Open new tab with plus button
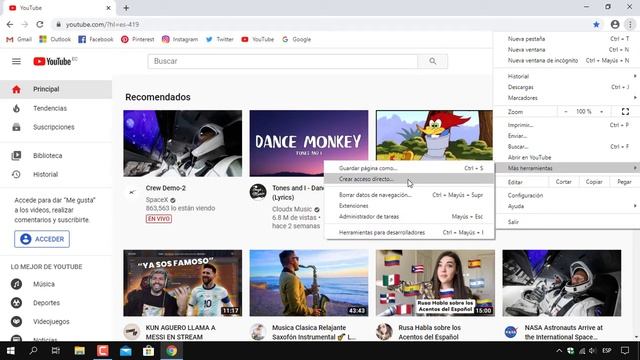Image resolution: width=640 pixels, height=360 pixels. [x=126, y=8]
